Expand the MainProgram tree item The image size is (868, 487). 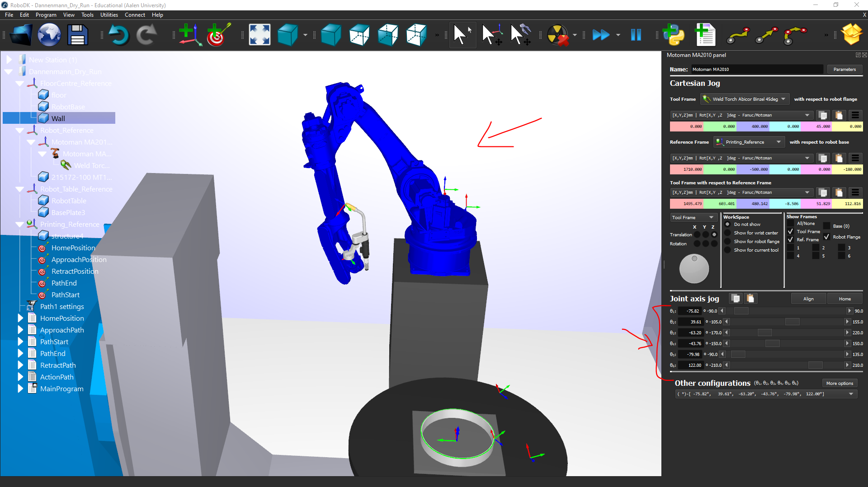[x=20, y=389]
